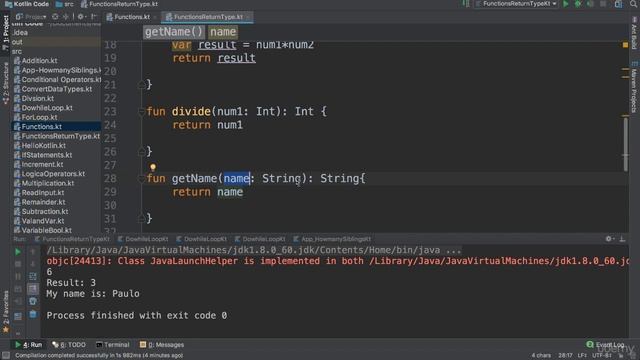Open the Run panel settings gear
The height and width of the screenshot is (360, 640).
click(x=609, y=239)
